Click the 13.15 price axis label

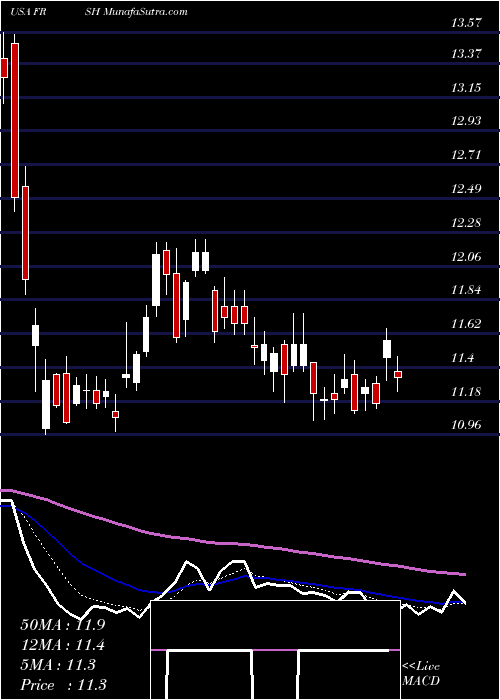pyautogui.click(x=467, y=88)
